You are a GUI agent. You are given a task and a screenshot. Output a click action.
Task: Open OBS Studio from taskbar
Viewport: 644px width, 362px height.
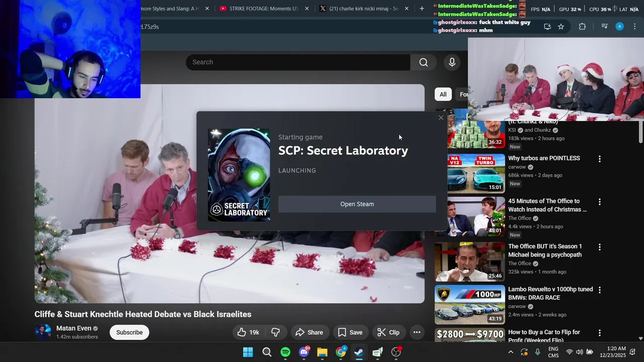(x=396, y=352)
